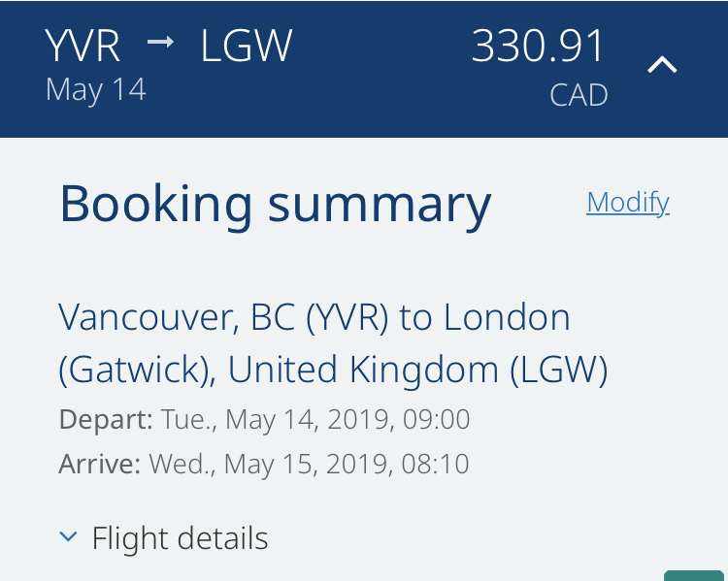Click the Vancouver to London route title
The height and width of the screenshot is (581, 728).
point(333,343)
